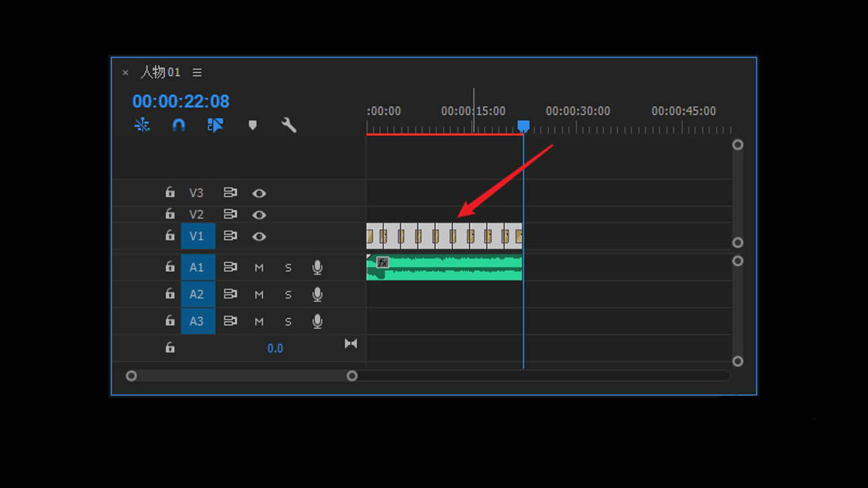Target the V1 track header
The height and width of the screenshot is (488, 868).
click(x=198, y=236)
